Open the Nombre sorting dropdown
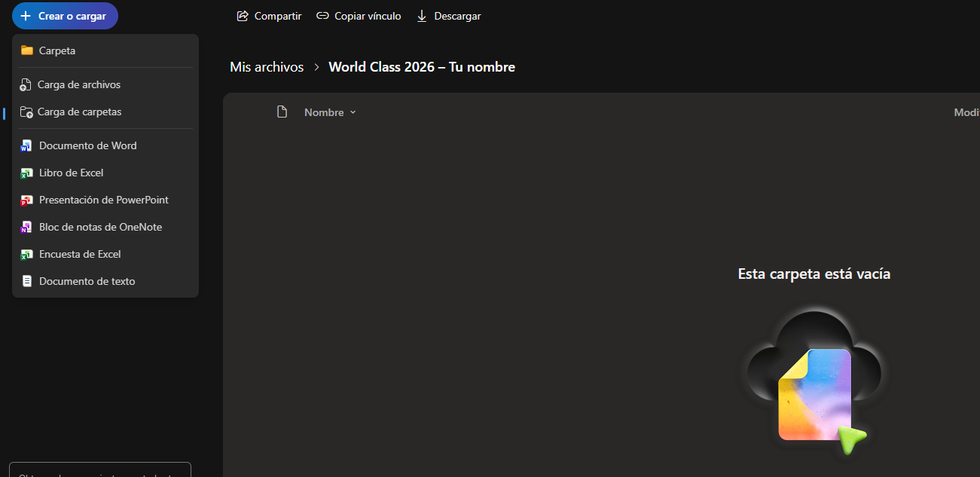Image resolution: width=980 pixels, height=477 pixels. 329,112
